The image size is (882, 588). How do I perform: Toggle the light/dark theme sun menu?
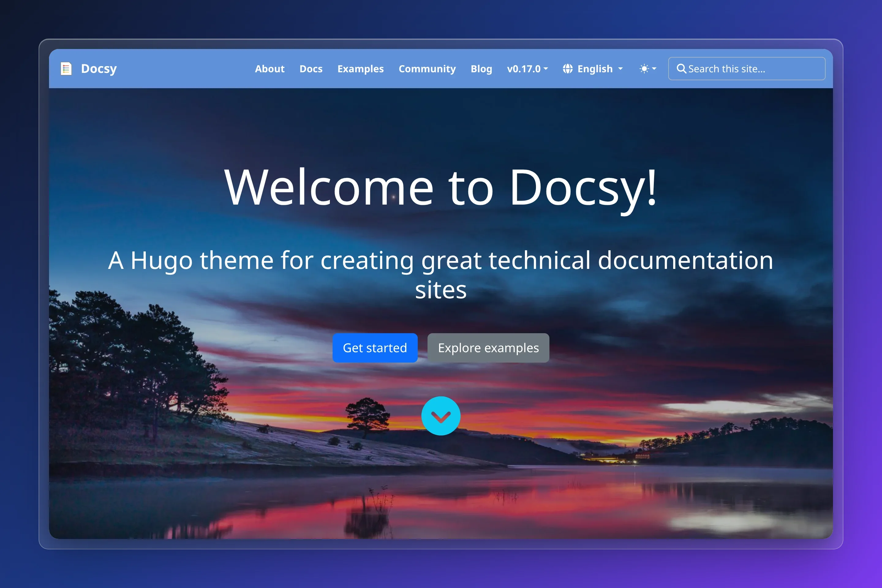[x=648, y=69]
